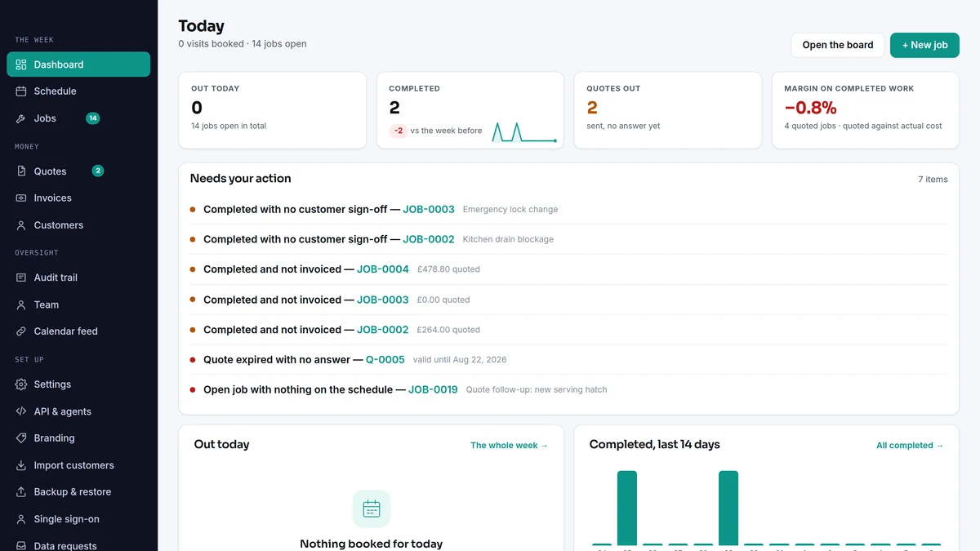Click the Team person icon
980x551 pixels.
pyautogui.click(x=21, y=304)
